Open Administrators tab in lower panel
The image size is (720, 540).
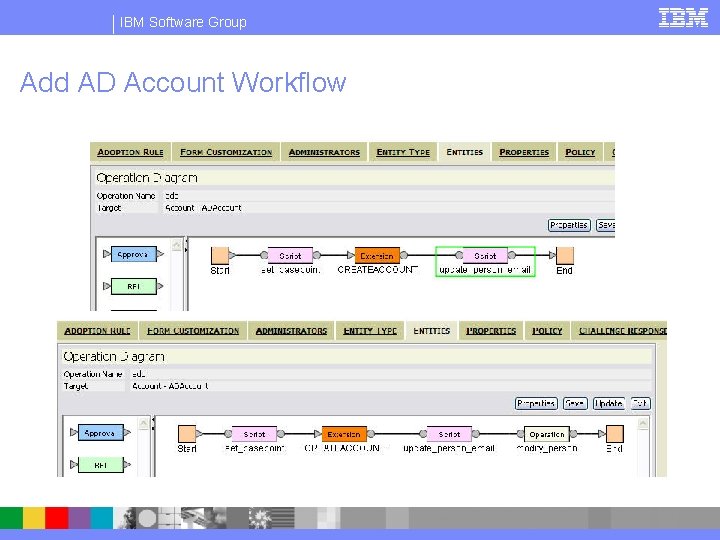pyautogui.click(x=291, y=331)
